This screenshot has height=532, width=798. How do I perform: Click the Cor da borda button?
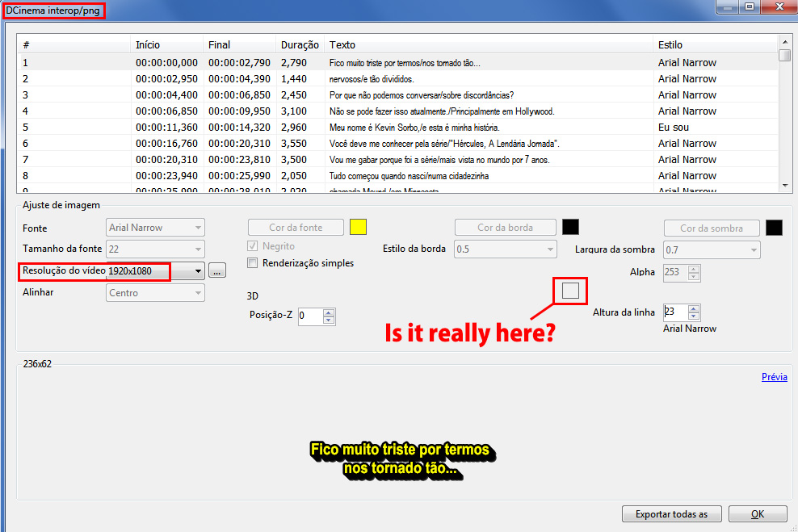coord(505,227)
